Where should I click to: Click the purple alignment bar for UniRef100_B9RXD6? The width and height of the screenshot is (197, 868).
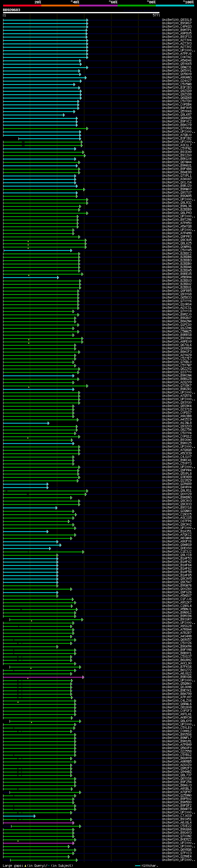(43, 677)
